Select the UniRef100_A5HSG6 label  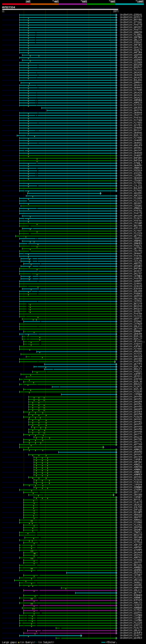click(131, 352)
